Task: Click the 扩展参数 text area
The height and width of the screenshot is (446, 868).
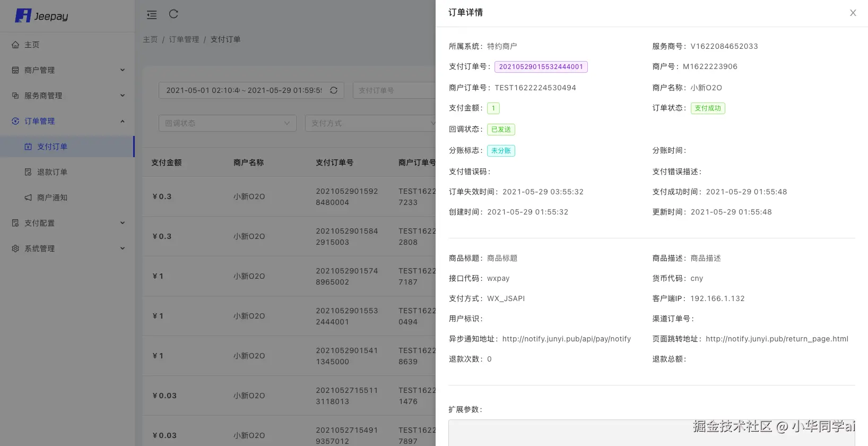Action: 652,433
